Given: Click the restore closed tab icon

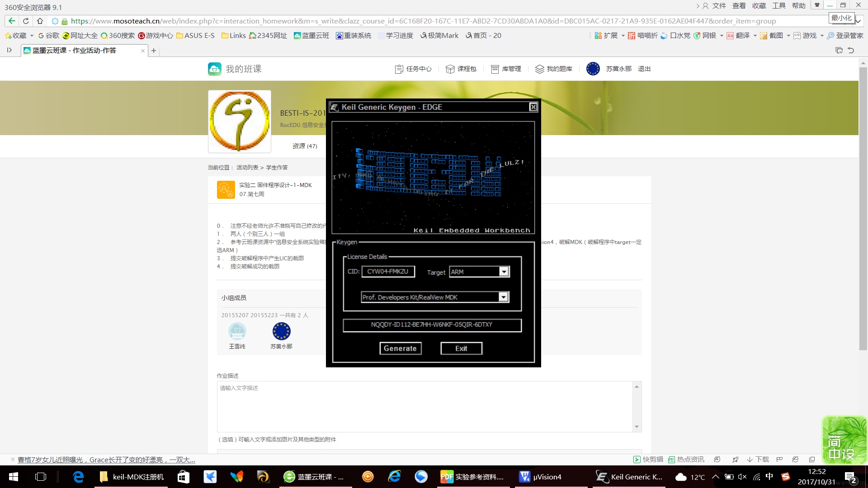Looking at the screenshot, I should coord(851,50).
